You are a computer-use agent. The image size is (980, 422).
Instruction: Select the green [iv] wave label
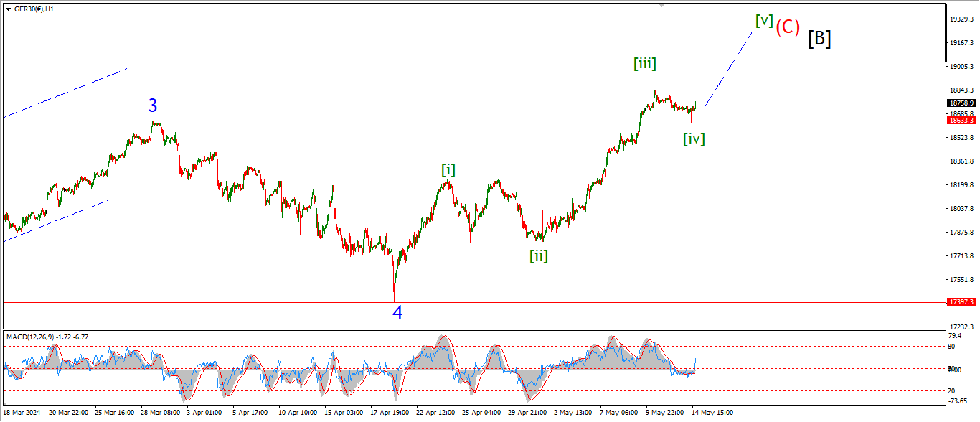pyautogui.click(x=693, y=139)
